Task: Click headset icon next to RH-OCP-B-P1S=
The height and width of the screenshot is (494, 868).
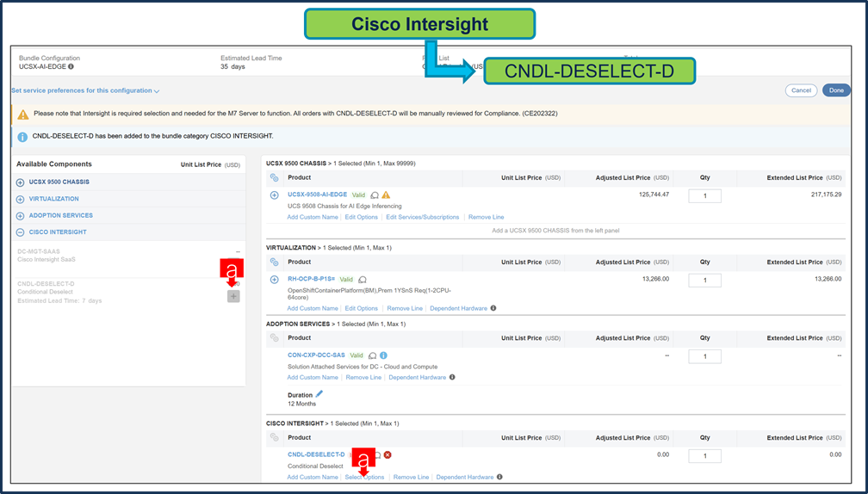Action: pyautogui.click(x=363, y=280)
